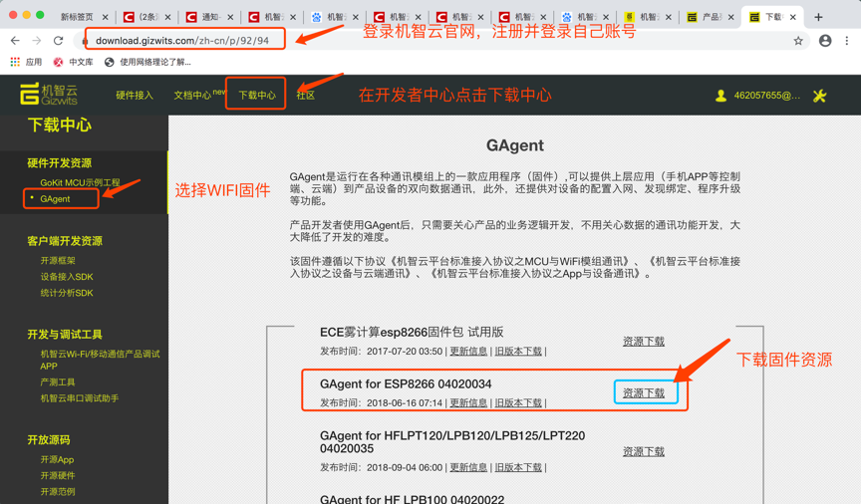Click the Gizwits 机智云 logo
The width and height of the screenshot is (861, 504).
[48, 94]
